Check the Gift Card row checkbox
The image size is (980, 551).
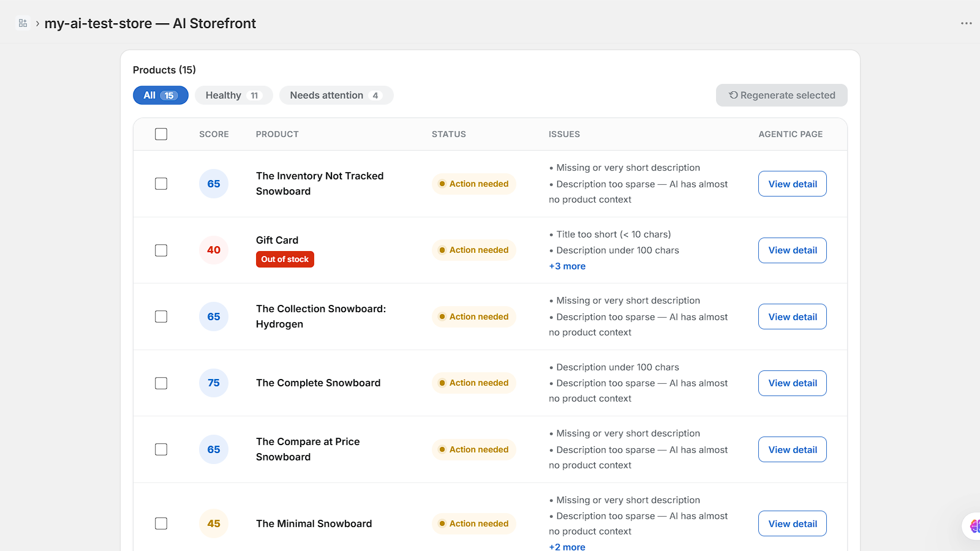(161, 250)
